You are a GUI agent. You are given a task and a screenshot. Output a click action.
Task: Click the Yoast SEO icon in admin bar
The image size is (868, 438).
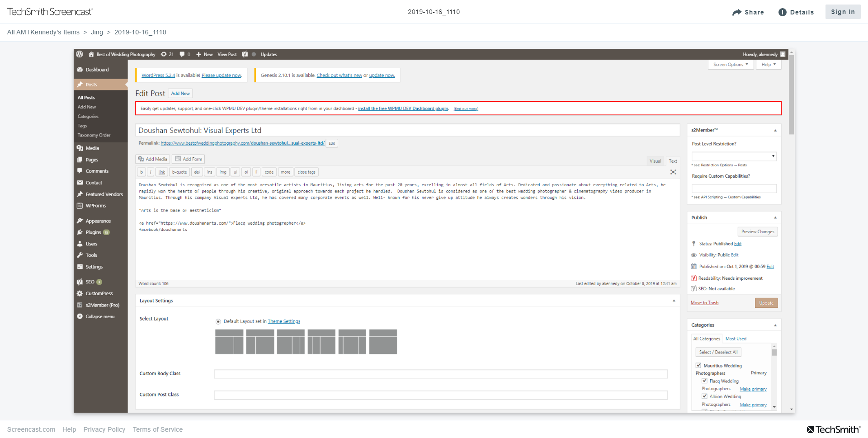point(245,54)
